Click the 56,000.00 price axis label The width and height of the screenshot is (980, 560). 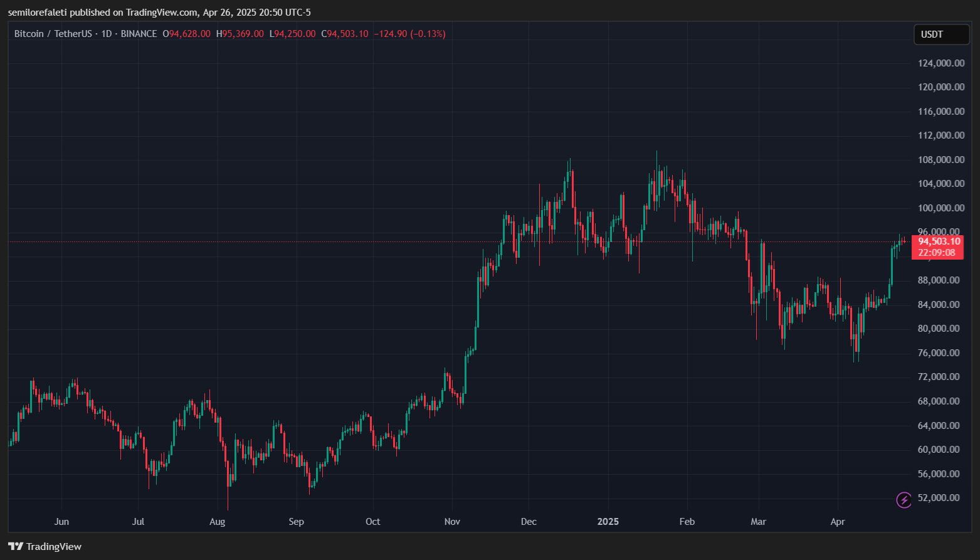tap(939, 474)
